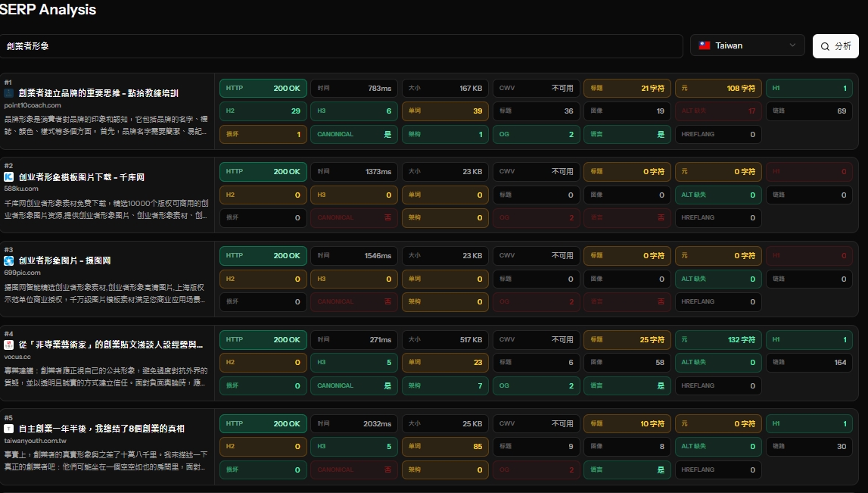Click the 10字符 title-length badge
868x493 pixels.
tap(627, 424)
